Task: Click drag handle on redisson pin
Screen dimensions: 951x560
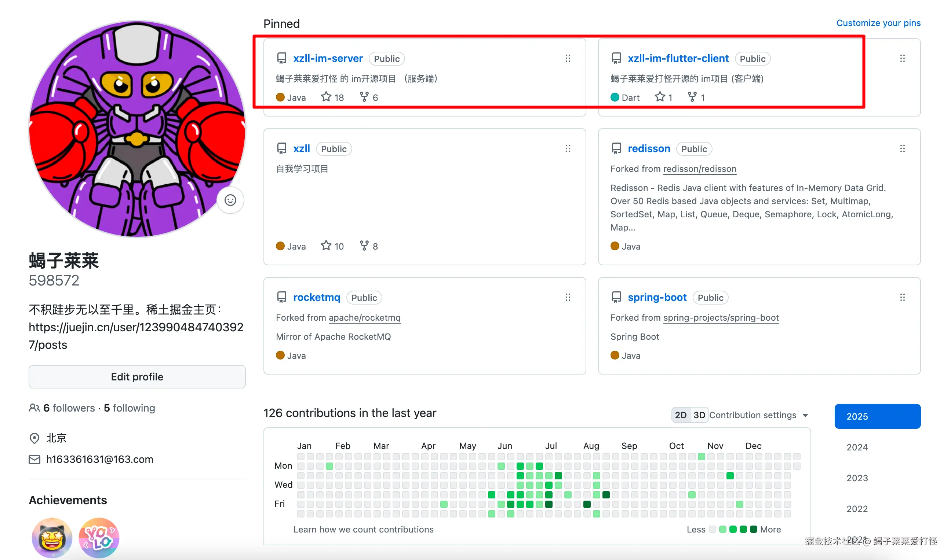Action: pyautogui.click(x=902, y=149)
